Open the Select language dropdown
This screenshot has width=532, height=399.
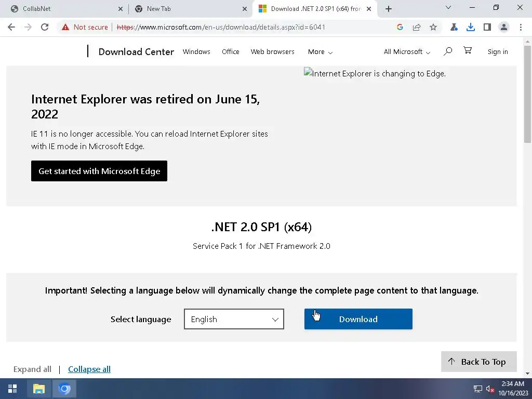[x=234, y=319]
